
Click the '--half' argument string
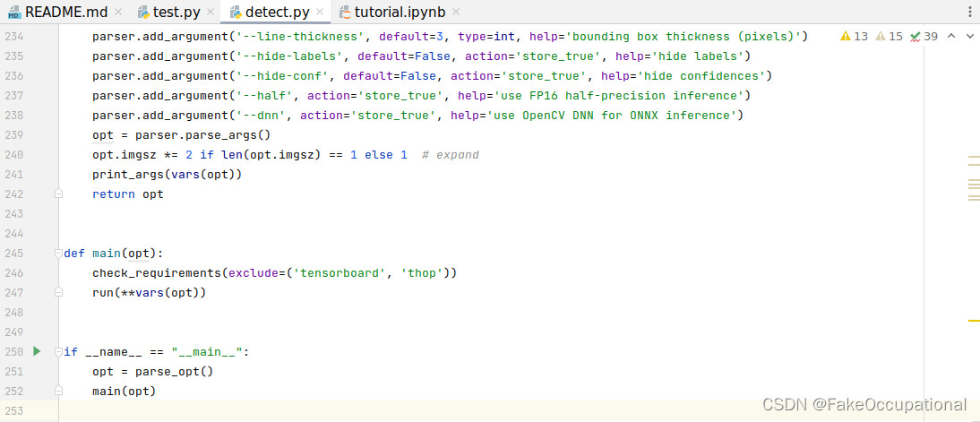click(x=263, y=96)
